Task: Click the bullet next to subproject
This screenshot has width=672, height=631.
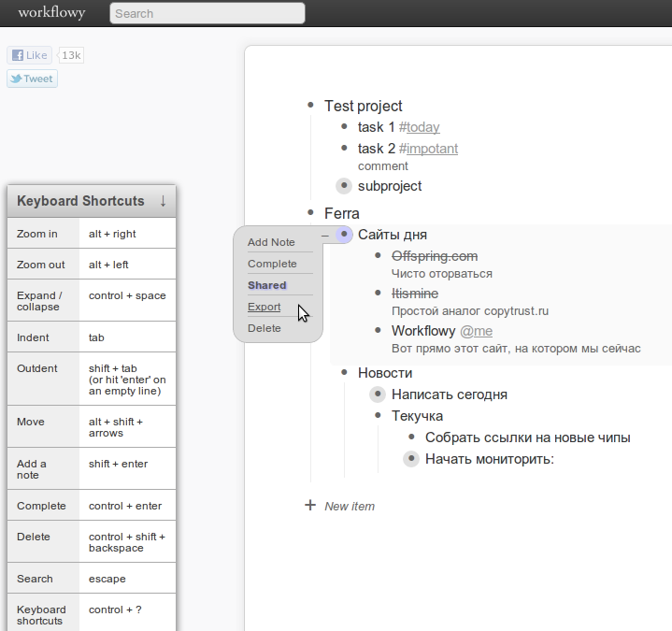Action: coord(344,186)
